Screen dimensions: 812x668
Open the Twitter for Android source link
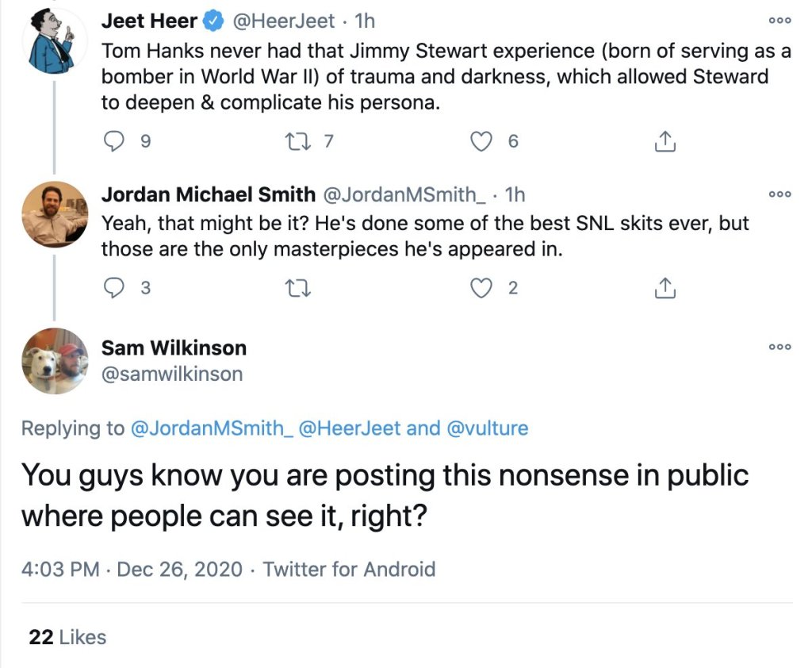[349, 569]
